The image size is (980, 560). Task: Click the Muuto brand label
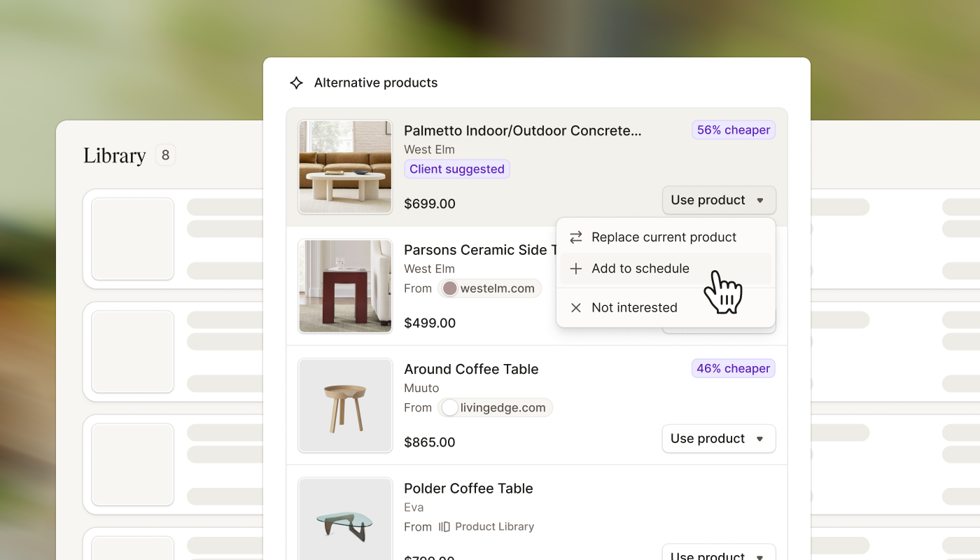point(421,388)
